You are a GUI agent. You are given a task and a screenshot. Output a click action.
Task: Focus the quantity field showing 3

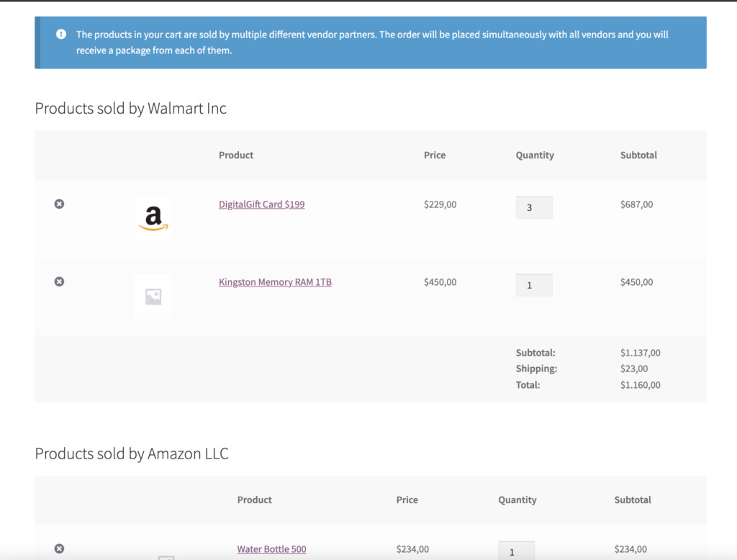pyautogui.click(x=534, y=207)
